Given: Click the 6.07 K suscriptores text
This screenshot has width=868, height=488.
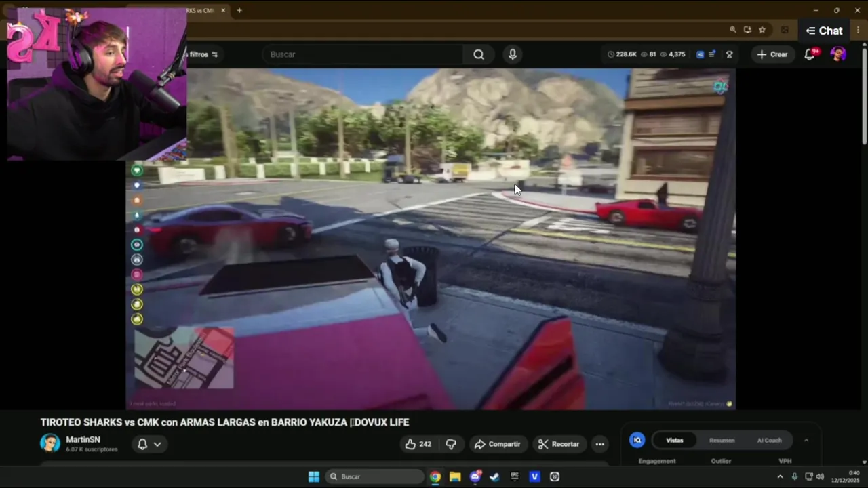Looking at the screenshot, I should pos(92,449).
